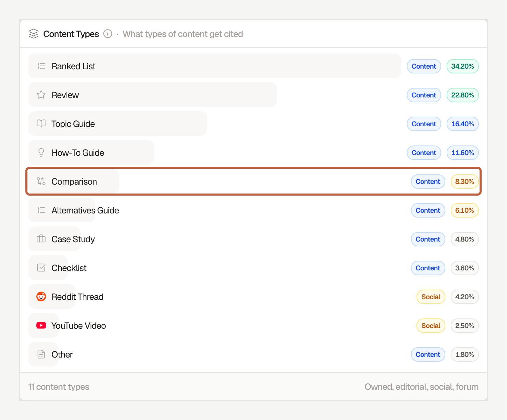This screenshot has height=420, width=507.
Task: Select the Reddit Thread row label
Action: tap(78, 297)
